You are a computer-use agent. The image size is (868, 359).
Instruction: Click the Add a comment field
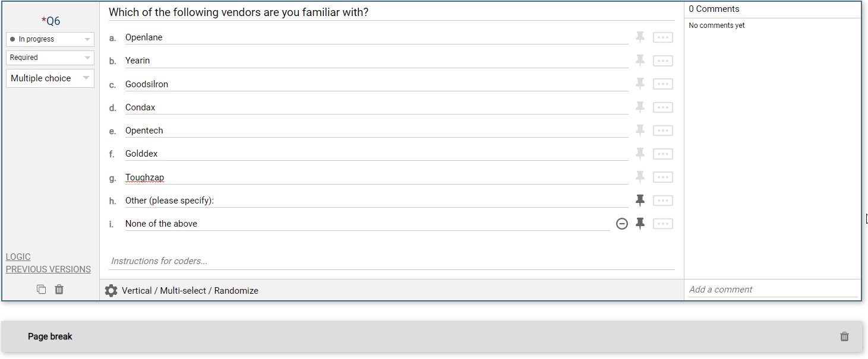(x=772, y=290)
